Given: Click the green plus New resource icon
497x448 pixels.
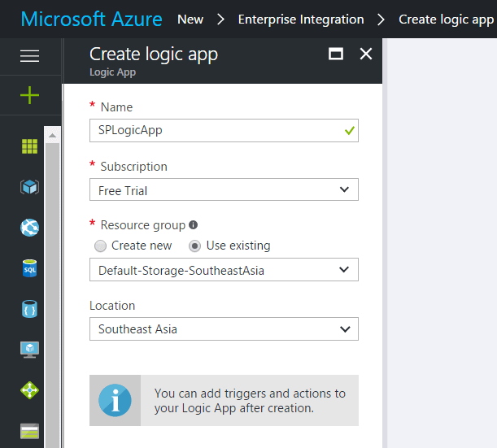Looking at the screenshot, I should (29, 96).
